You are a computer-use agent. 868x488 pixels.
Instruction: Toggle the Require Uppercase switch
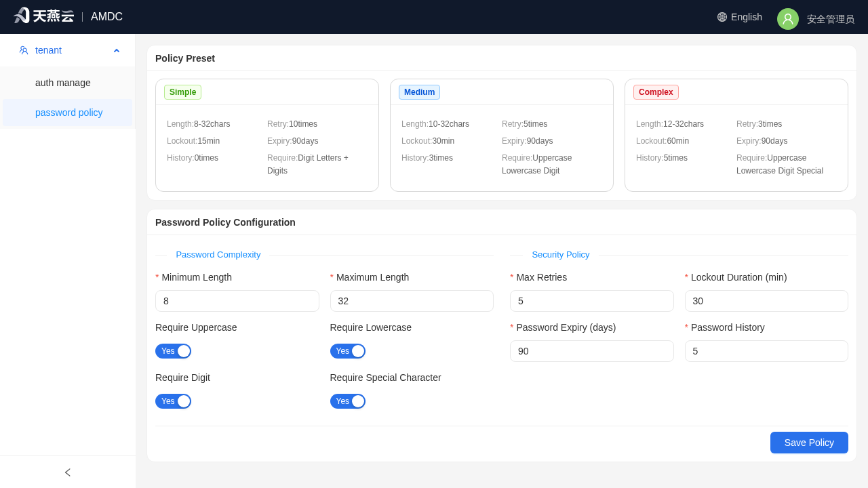(173, 351)
